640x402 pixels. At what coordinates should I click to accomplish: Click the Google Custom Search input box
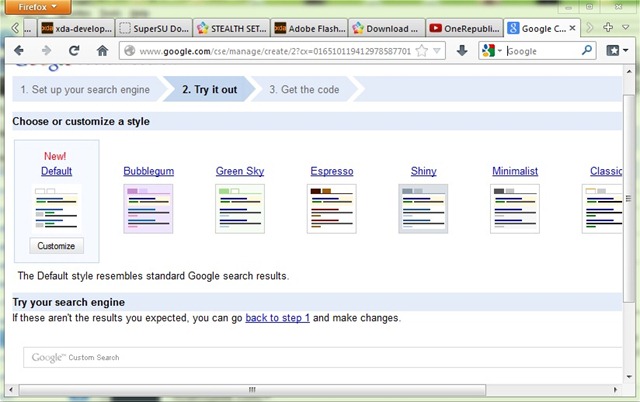(x=322, y=358)
